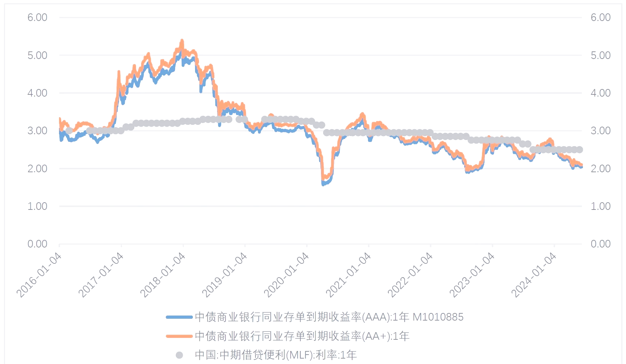The image size is (626, 364).
Task: Click the 5.00 label on right axis
Action: pyautogui.click(x=600, y=55)
